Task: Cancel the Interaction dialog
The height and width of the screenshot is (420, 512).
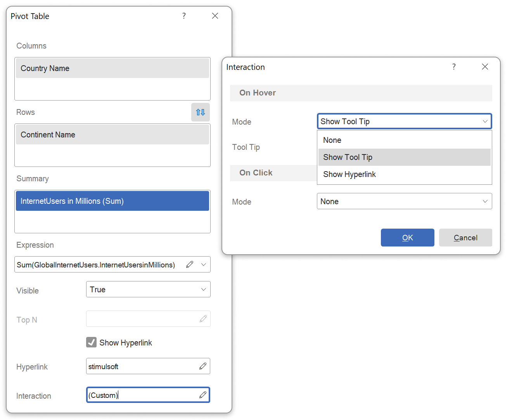Action: point(465,238)
